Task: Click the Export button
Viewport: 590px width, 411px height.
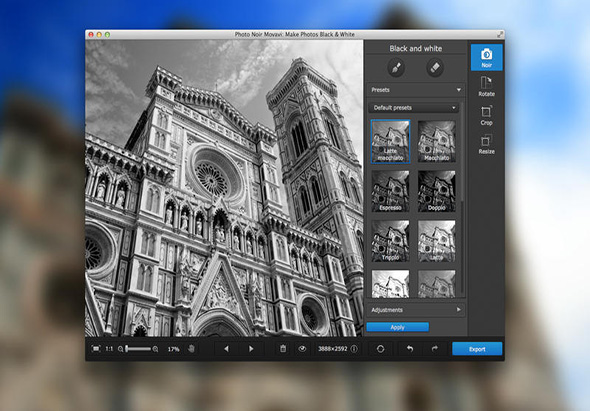Action: pyautogui.click(x=477, y=349)
